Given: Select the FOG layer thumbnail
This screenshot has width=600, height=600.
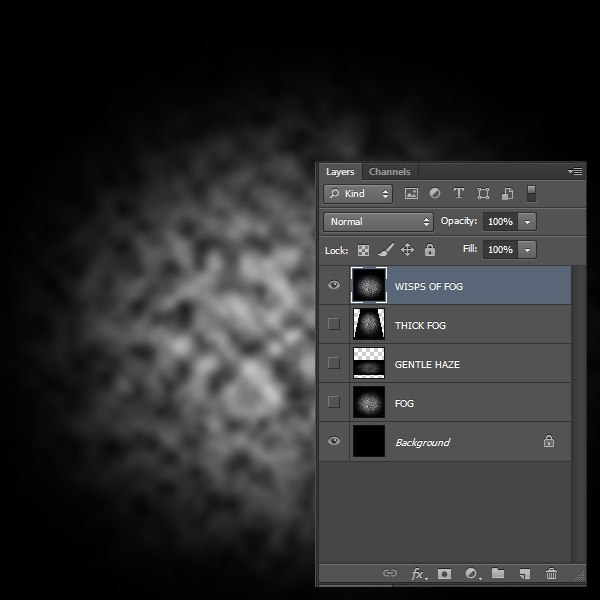Looking at the screenshot, I should (369, 403).
